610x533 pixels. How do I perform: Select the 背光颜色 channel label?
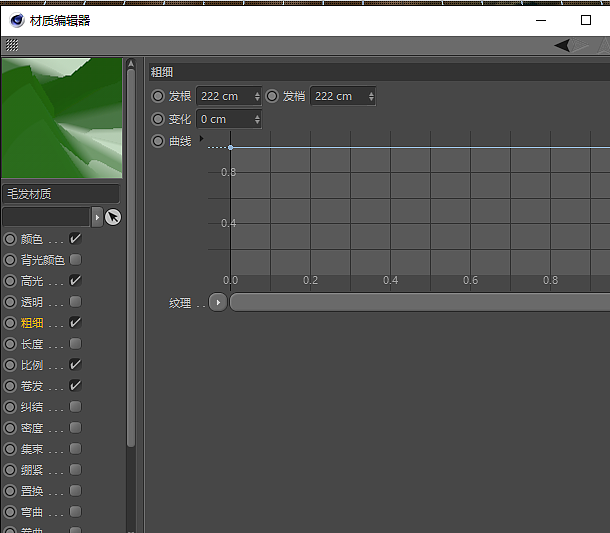43,260
